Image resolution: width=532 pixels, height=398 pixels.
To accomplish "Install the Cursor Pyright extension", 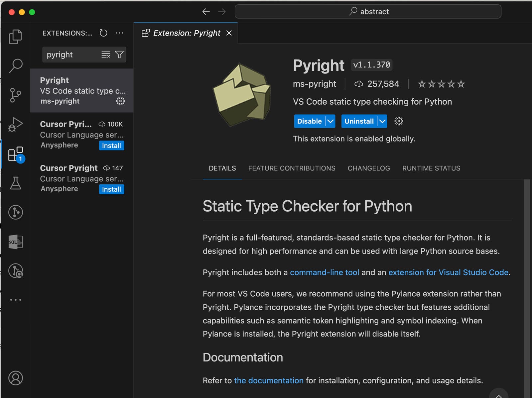I will [111, 189].
